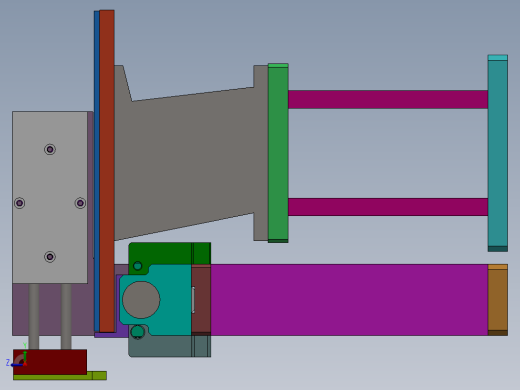The width and height of the screenshot is (520, 390).
Task: Click the bottom screw on the gray block
Action: click(x=50, y=257)
